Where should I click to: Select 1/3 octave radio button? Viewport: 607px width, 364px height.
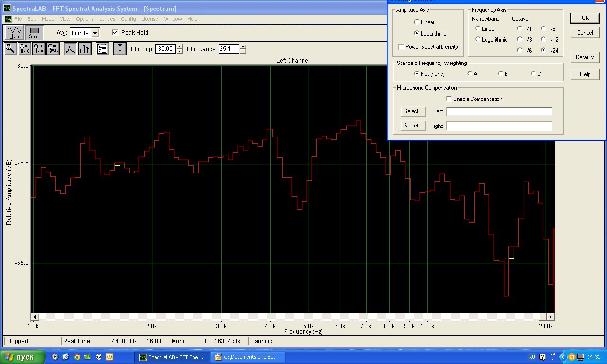tap(520, 40)
